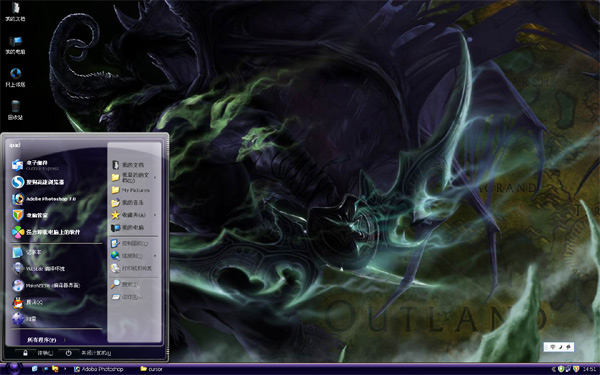Expand the recent documents submenu arrow
Image resolution: width=600 pixels, height=375 pixels.
(x=155, y=178)
